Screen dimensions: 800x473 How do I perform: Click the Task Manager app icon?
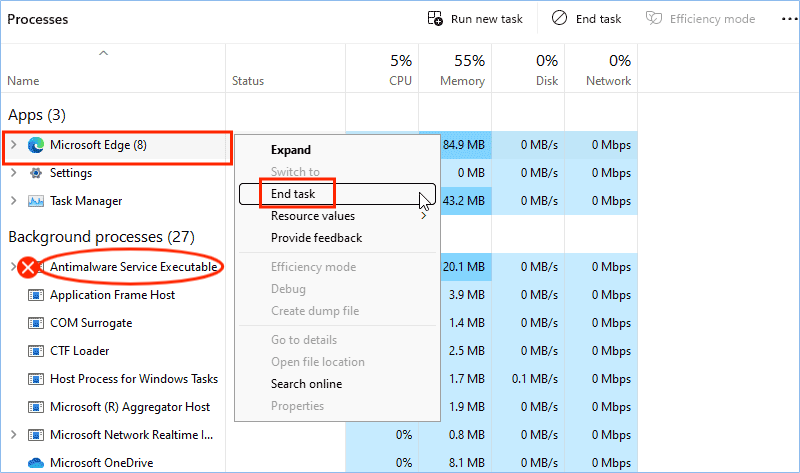36,201
